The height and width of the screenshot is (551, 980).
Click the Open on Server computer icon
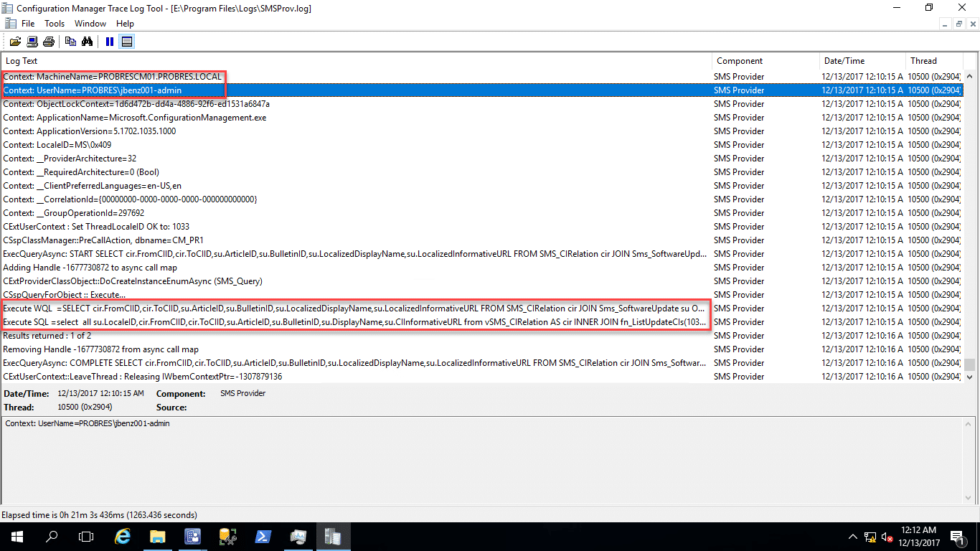pos(32,42)
